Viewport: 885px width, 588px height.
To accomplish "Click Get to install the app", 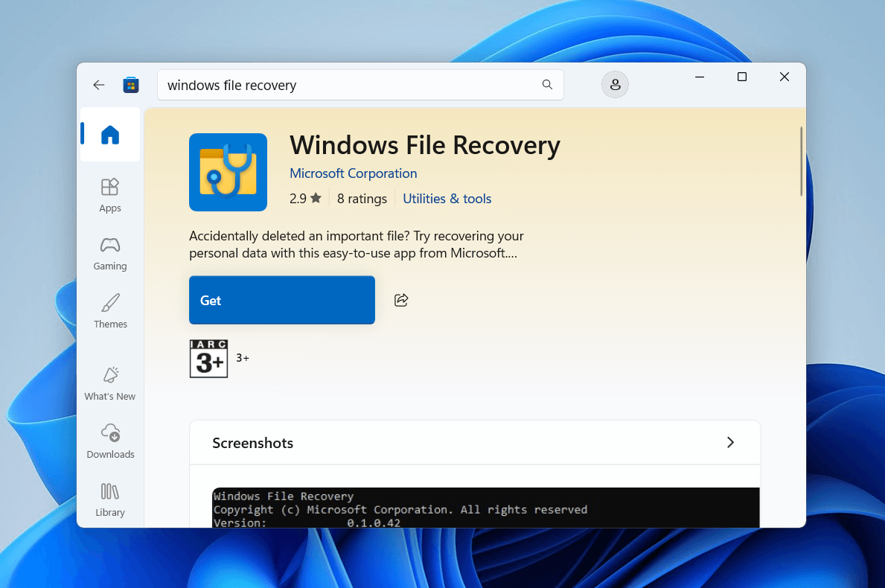I will pos(281,300).
